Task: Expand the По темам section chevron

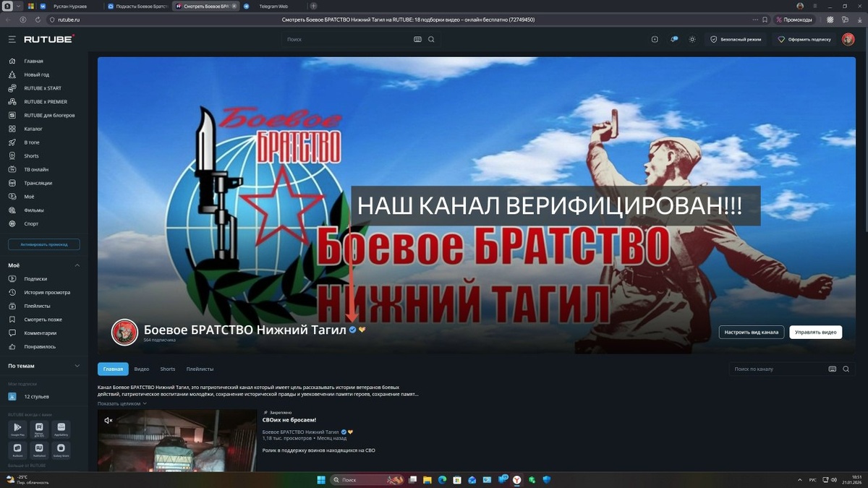Action: (x=77, y=366)
